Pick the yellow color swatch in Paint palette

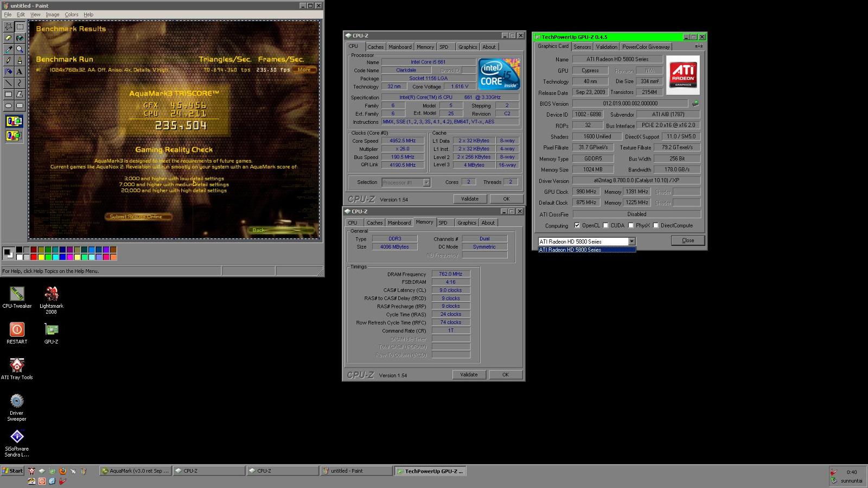[41, 257]
